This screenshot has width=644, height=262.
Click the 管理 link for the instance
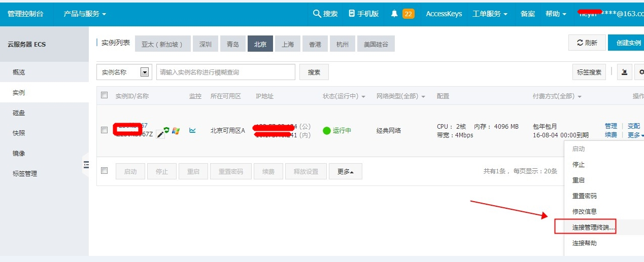[611, 126]
